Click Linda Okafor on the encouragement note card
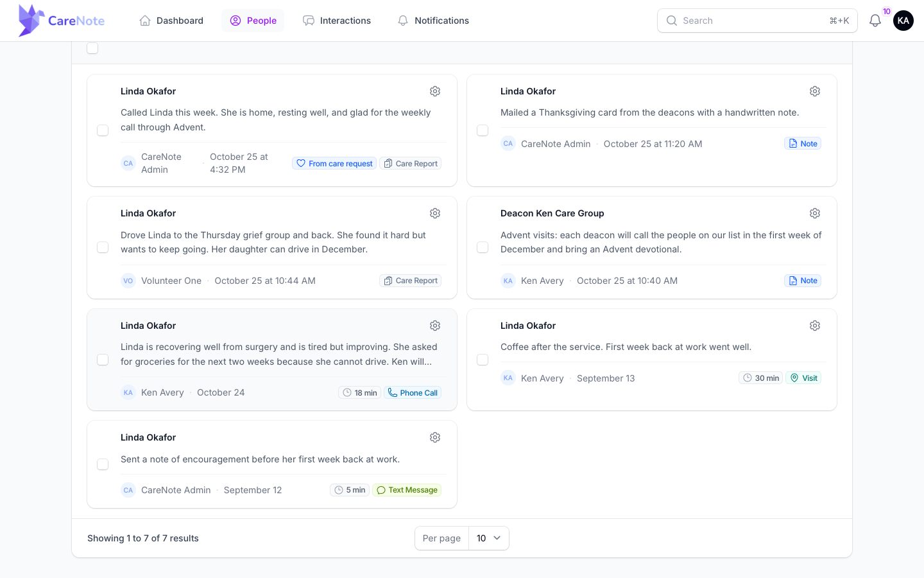The width and height of the screenshot is (924, 578). pyautogui.click(x=148, y=437)
